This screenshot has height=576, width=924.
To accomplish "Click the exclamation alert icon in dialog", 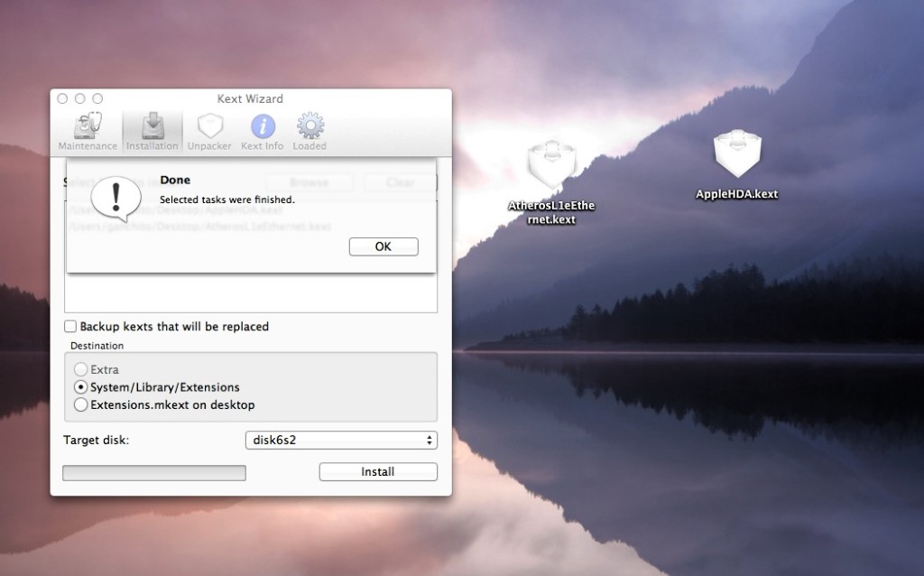I will pos(116,198).
